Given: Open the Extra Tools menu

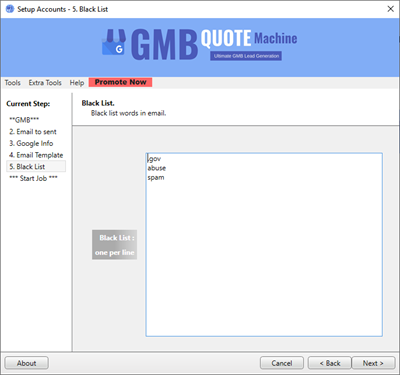Looking at the screenshot, I should 45,83.
